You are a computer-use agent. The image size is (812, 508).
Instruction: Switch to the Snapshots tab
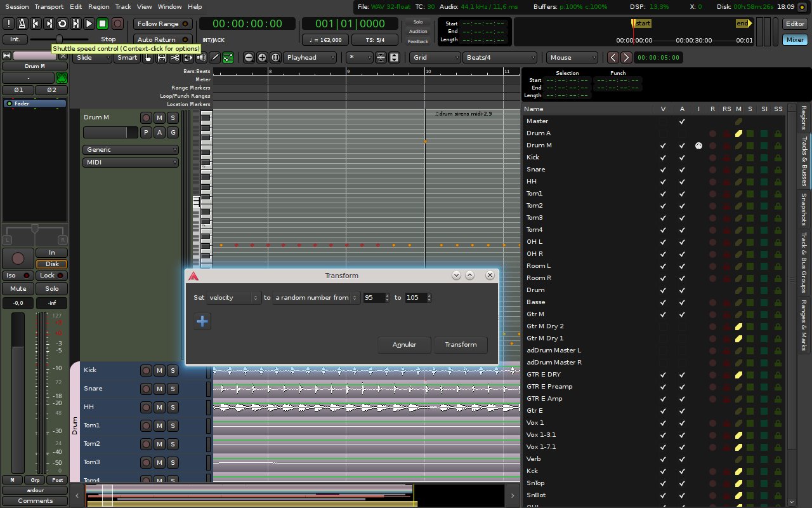[x=804, y=209]
